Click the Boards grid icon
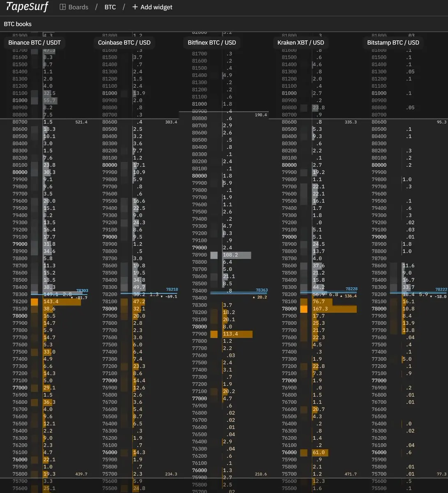Screen dimensions: 448x493 [x=63, y=7]
